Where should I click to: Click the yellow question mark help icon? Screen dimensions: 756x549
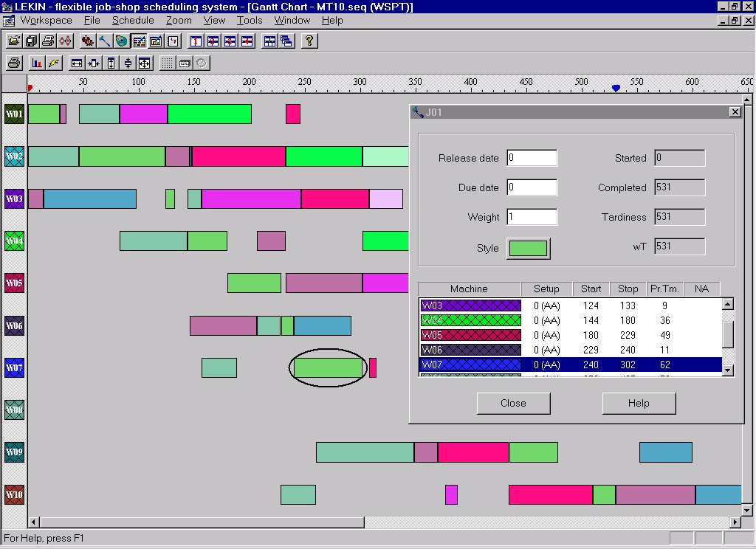[309, 41]
